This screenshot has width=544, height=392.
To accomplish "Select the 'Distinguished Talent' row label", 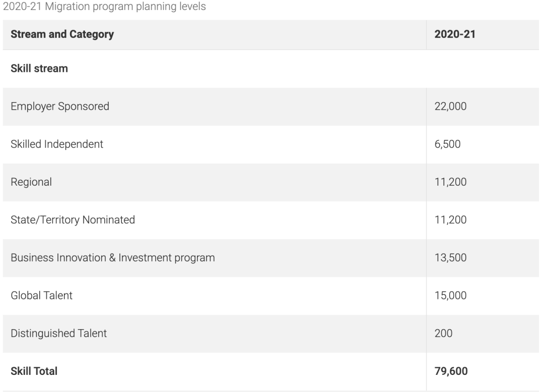I will [58, 334].
